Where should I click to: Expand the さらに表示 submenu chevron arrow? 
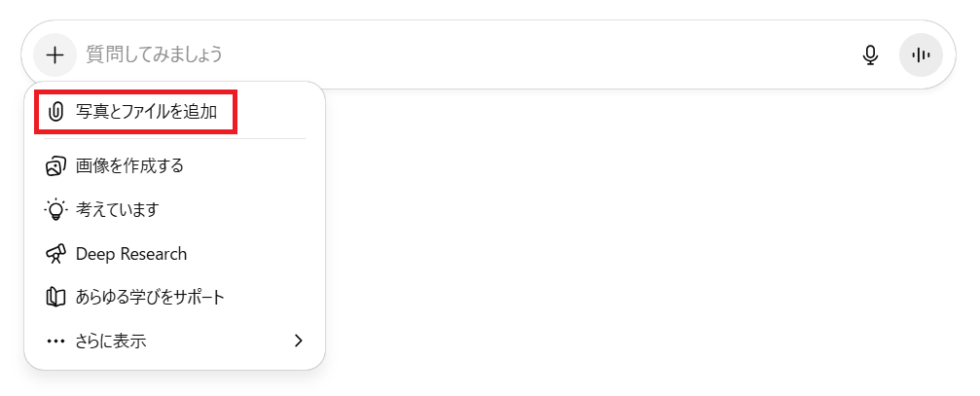tap(299, 341)
